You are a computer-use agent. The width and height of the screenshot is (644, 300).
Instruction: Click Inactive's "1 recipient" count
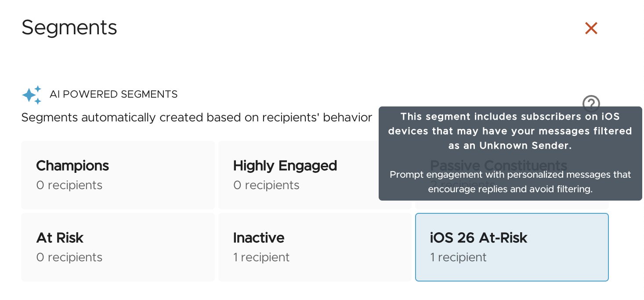click(x=261, y=257)
